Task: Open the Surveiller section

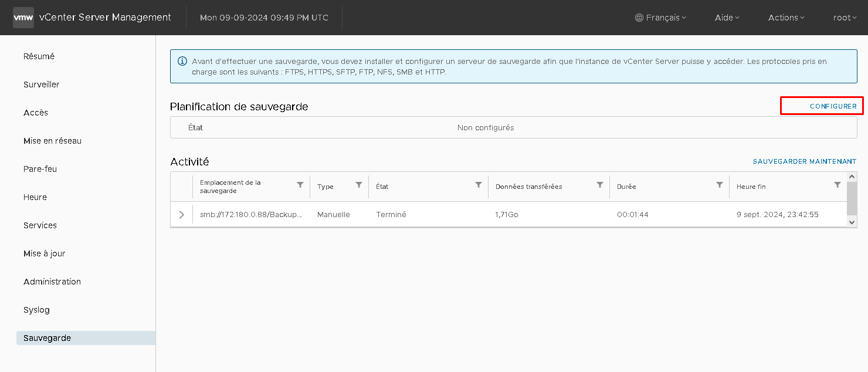Action: (41, 84)
